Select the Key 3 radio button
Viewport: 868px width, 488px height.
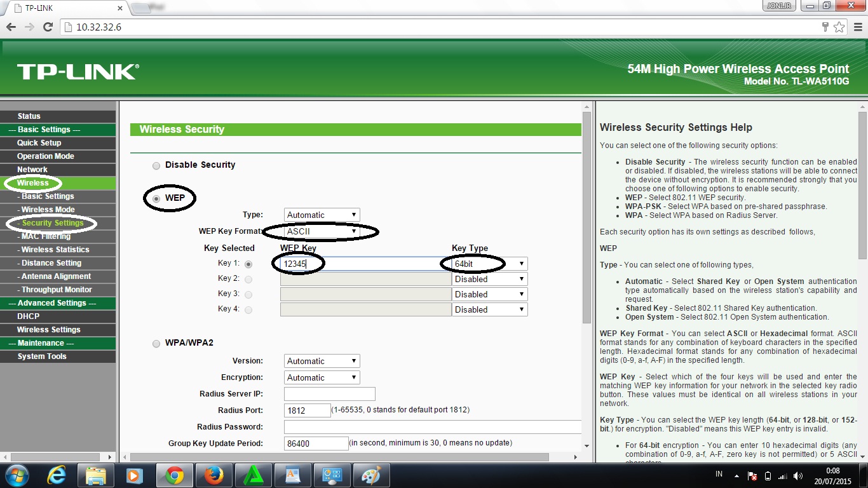(248, 294)
